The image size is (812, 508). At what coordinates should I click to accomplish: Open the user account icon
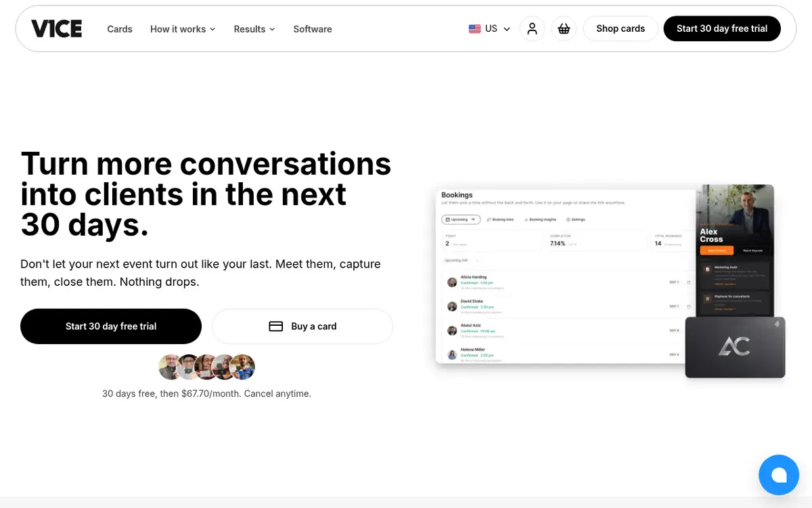click(533, 28)
